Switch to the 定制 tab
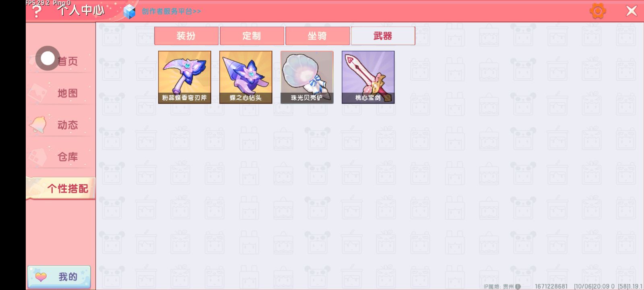The height and width of the screenshot is (290, 644). point(252,36)
